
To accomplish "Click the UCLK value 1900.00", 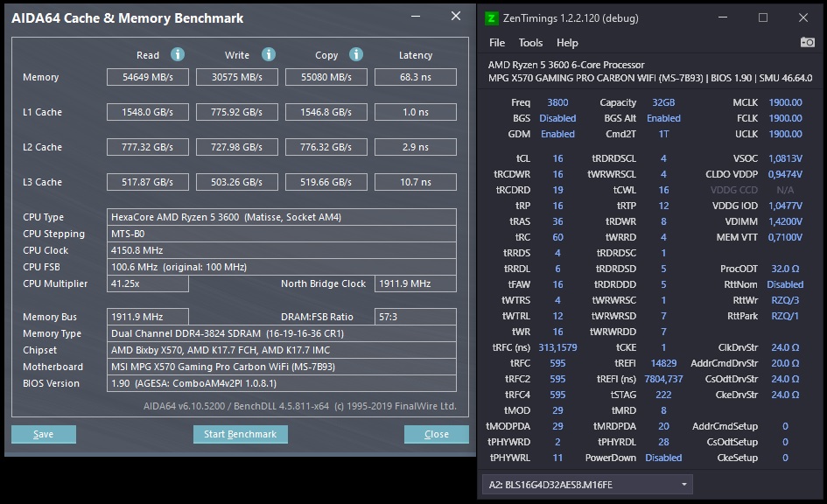I will (785, 134).
